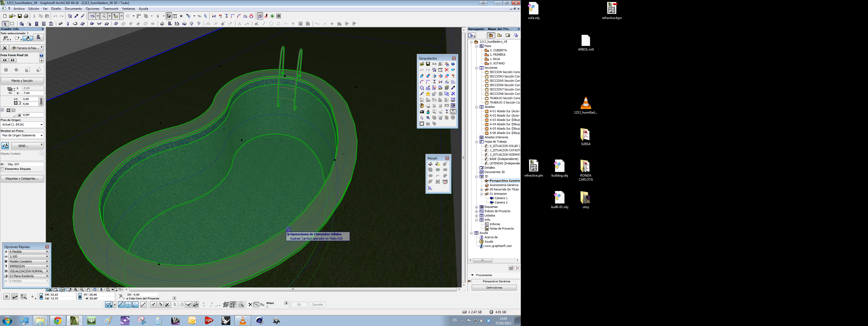Choose the Window tool
The height and width of the screenshot is (326, 868).
44,24
